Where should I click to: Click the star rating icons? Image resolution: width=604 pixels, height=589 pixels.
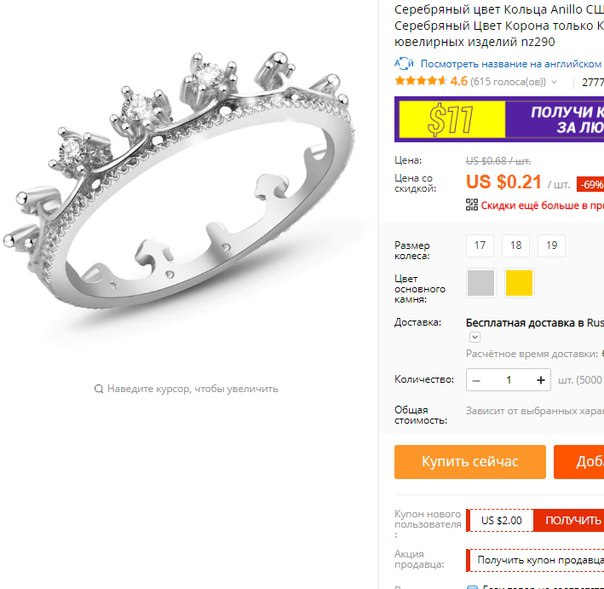pyautogui.click(x=420, y=81)
